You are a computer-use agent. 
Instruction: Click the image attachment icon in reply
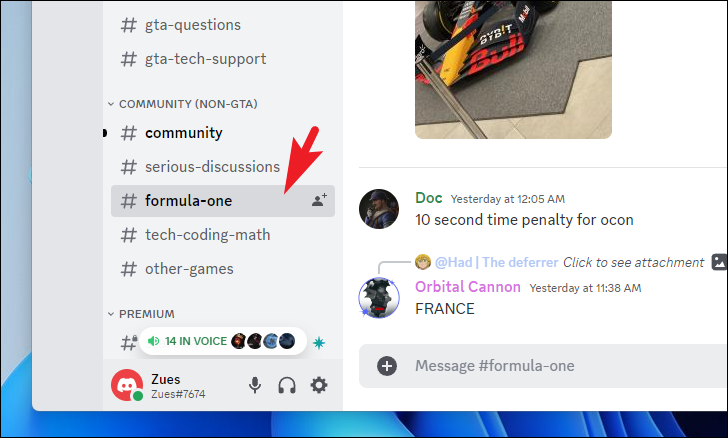coord(719,262)
